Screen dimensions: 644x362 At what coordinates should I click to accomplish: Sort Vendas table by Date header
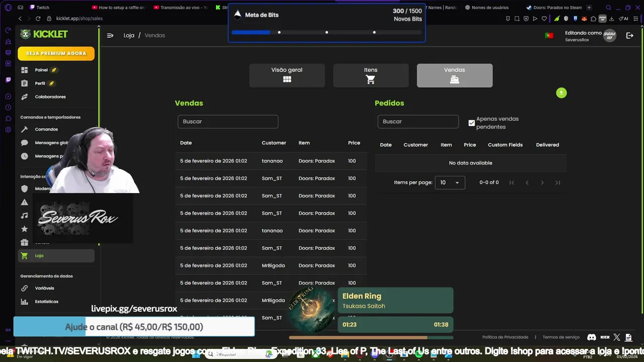186,143
